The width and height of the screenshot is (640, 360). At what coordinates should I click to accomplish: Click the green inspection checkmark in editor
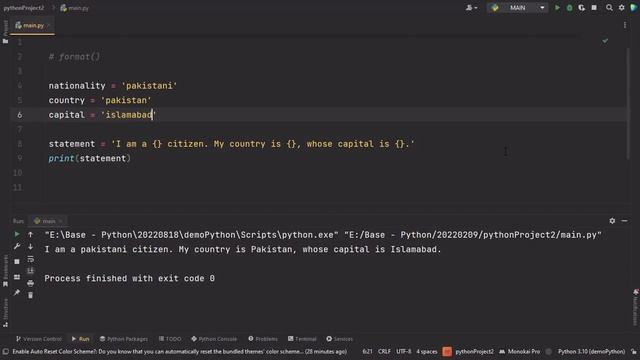coord(605,41)
